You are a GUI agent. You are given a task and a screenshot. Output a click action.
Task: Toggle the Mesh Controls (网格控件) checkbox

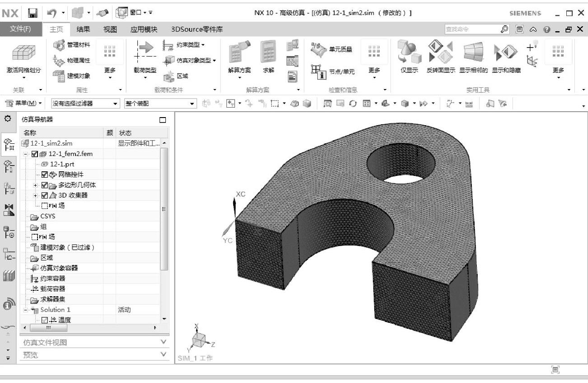pos(45,175)
